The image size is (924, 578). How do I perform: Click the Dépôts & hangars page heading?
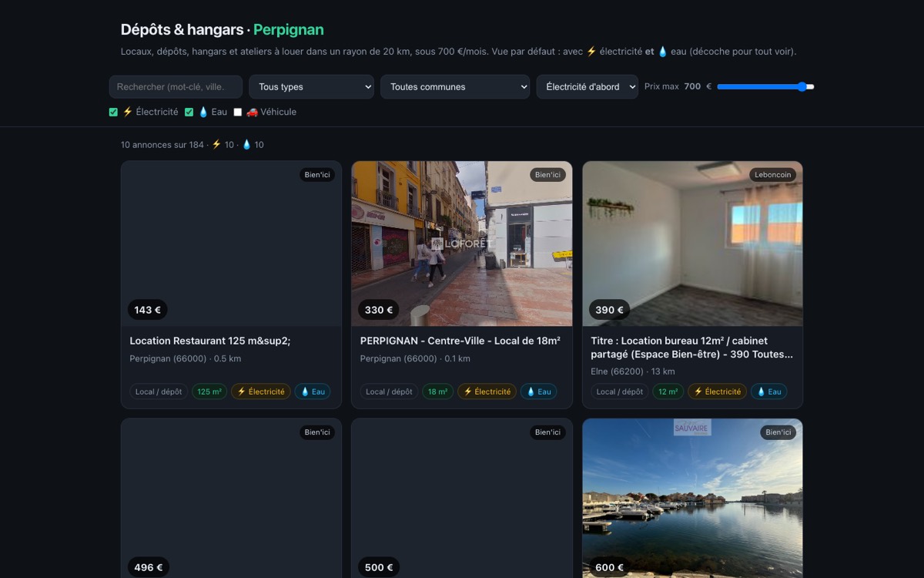click(182, 29)
